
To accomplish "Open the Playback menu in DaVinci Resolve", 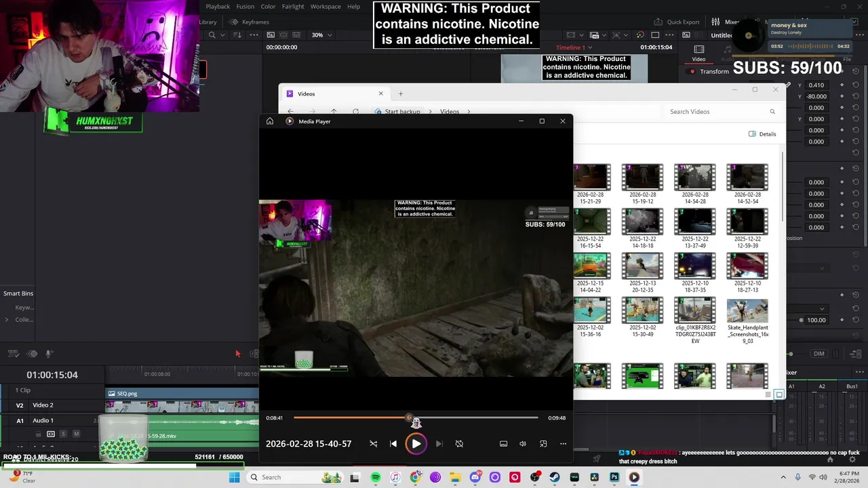I will pos(218,7).
